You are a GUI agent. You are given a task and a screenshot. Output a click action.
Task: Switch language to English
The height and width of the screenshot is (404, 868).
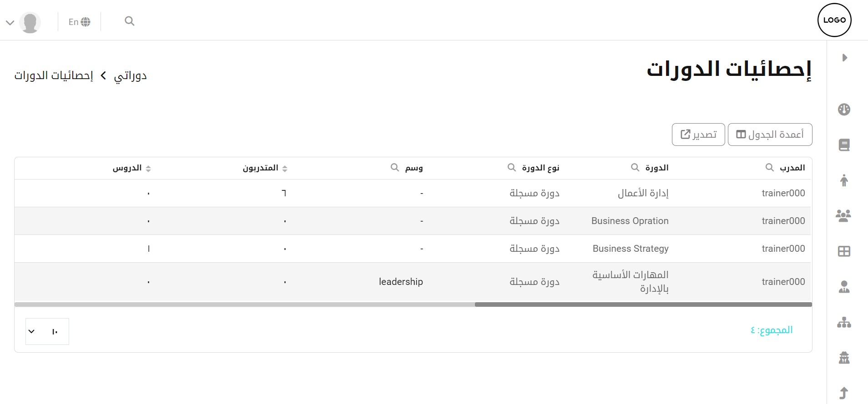pyautogui.click(x=79, y=22)
